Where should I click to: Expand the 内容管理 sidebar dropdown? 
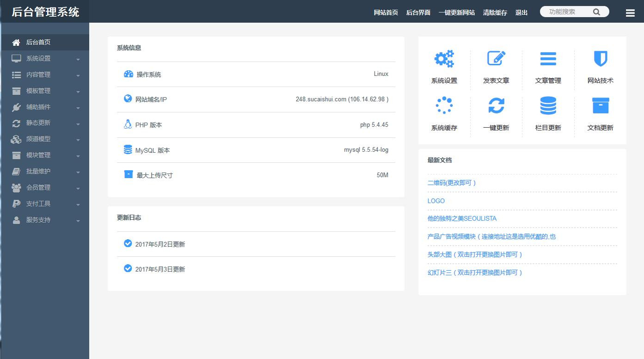click(x=44, y=75)
